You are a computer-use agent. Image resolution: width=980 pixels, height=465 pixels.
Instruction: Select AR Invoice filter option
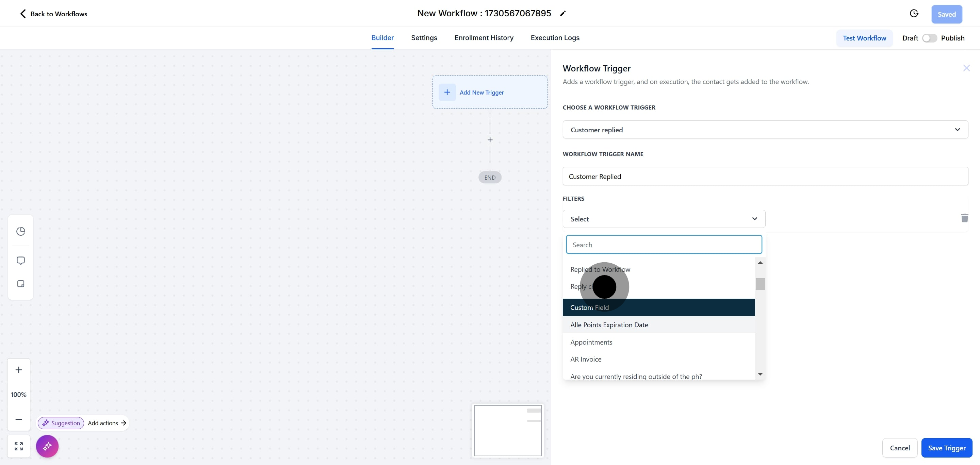pyautogui.click(x=658, y=359)
